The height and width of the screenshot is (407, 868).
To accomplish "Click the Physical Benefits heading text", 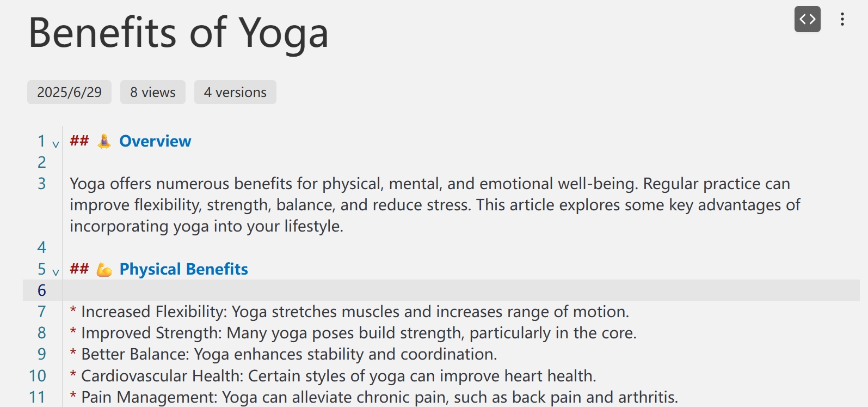I will pos(184,269).
